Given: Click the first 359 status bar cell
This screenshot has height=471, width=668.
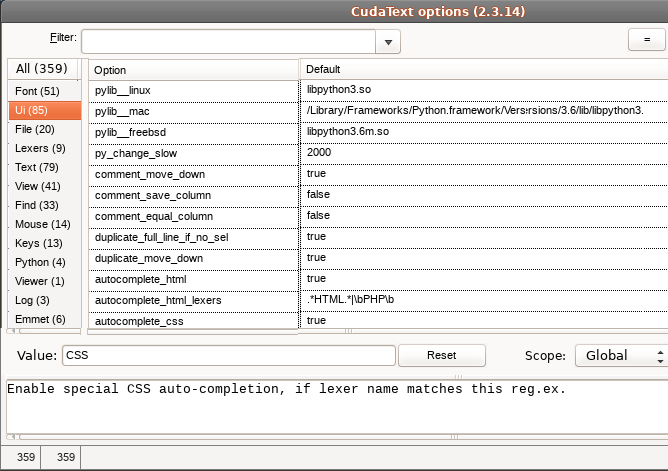Looking at the screenshot, I should pyautogui.click(x=21, y=457).
